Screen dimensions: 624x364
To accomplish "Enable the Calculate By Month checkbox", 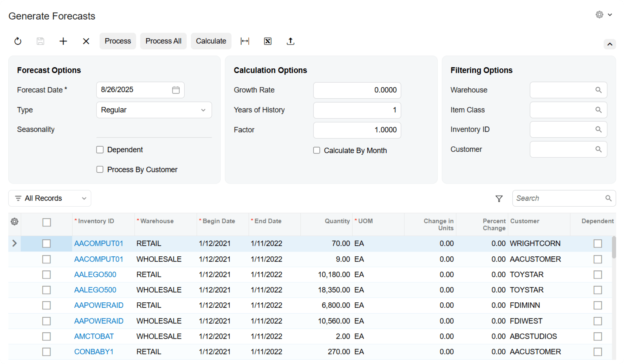I will 316,150.
